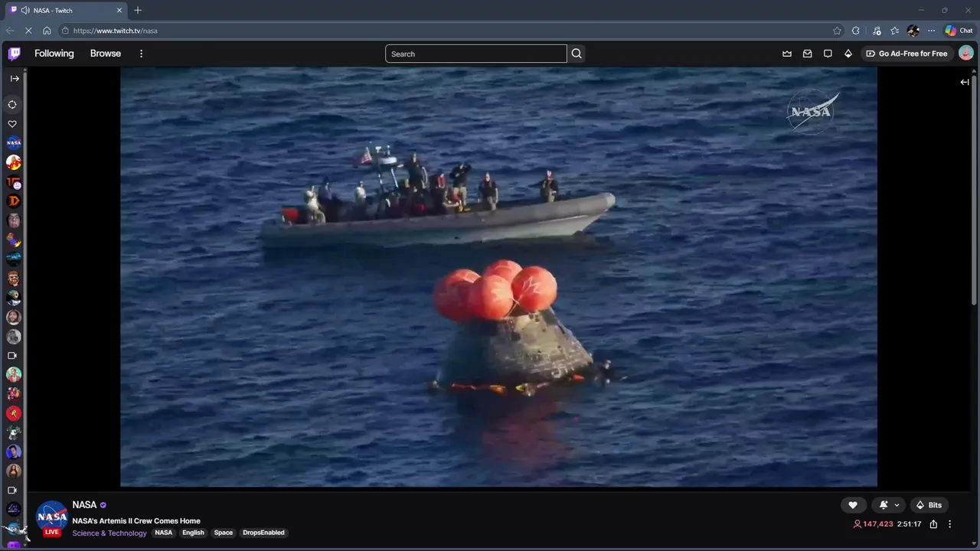Open the NASA channel avatar with LIVE badge
Screen dimensions: 980x551
[x=52, y=518]
